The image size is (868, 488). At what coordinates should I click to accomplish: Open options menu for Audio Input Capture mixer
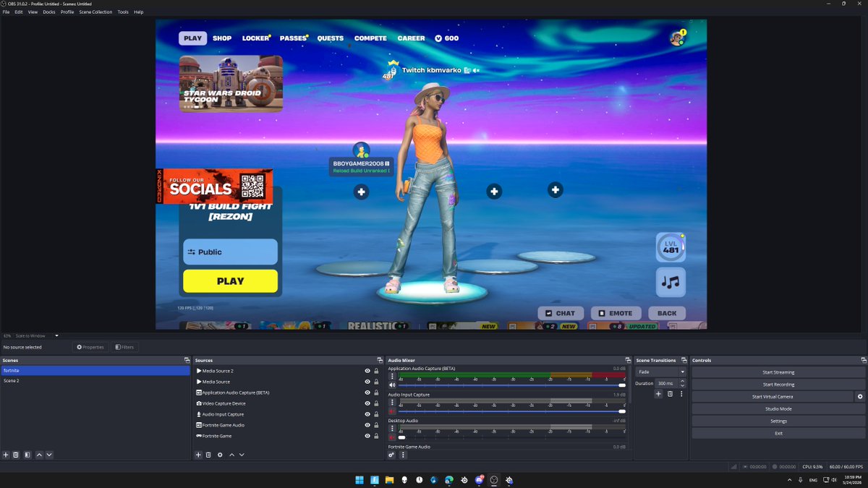[392, 402]
